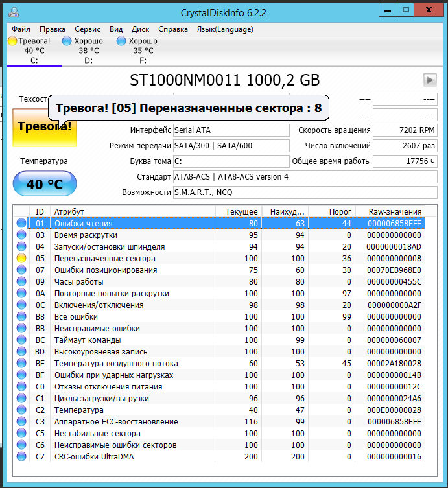Viewport: 448px width, 488px height.
Task: Close the CrystalDiskInfo window
Action: 429,10
